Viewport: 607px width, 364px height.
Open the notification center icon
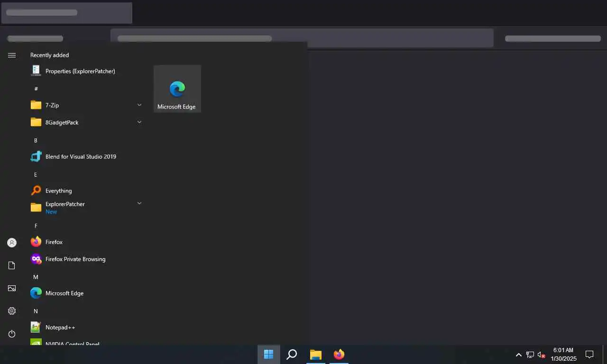(x=589, y=355)
